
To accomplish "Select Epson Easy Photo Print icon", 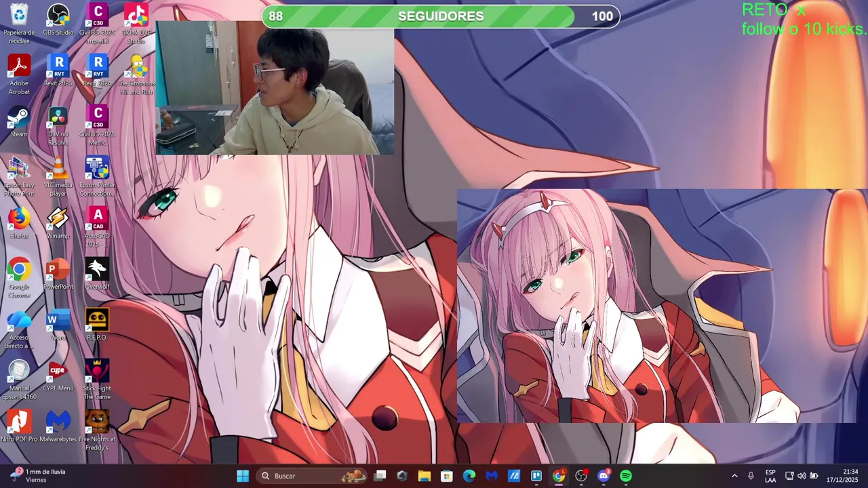I will point(19,176).
